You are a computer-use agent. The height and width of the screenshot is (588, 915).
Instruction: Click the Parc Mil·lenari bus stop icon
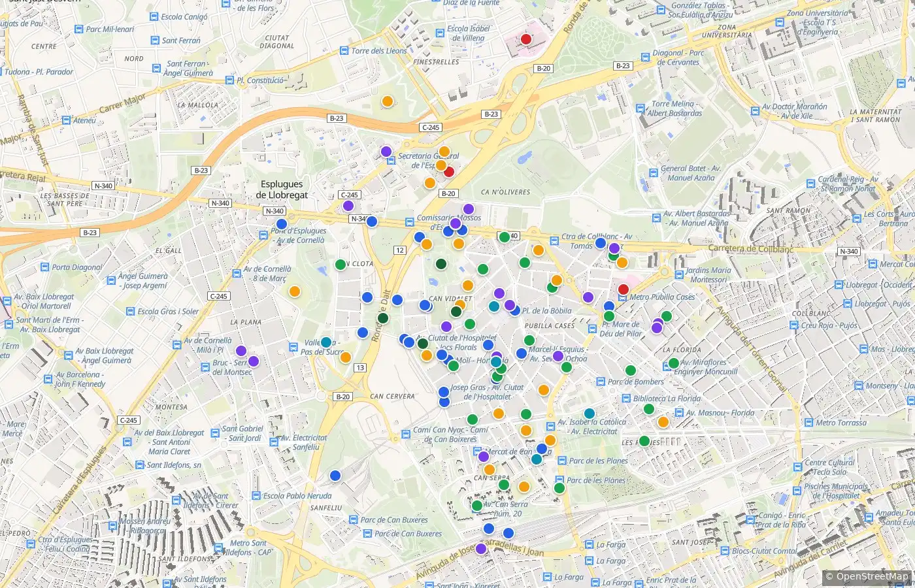(x=80, y=29)
